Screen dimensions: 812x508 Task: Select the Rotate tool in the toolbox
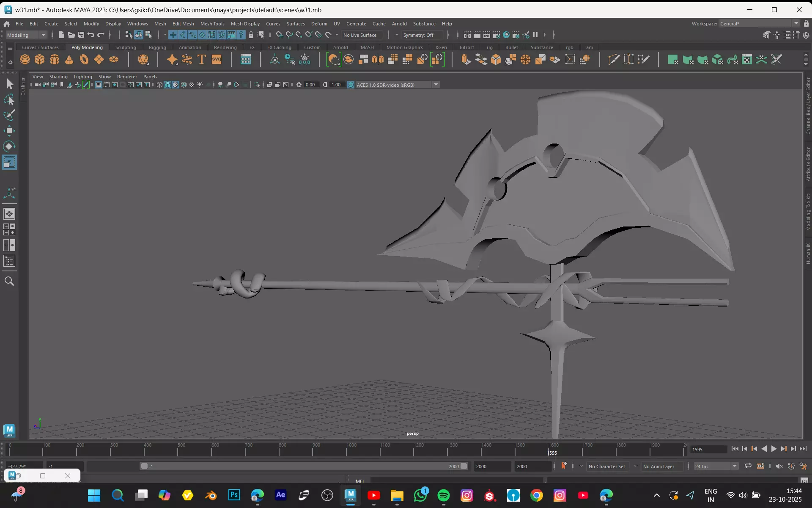point(9,146)
